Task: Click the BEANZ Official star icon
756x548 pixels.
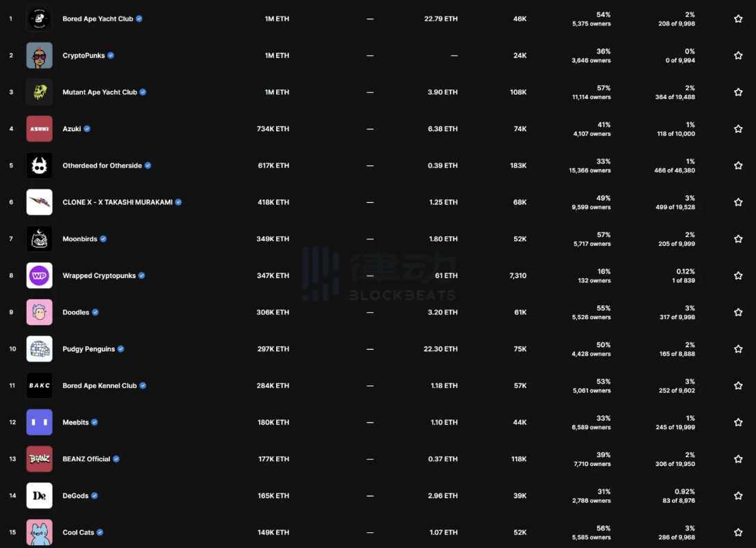Action: point(738,459)
